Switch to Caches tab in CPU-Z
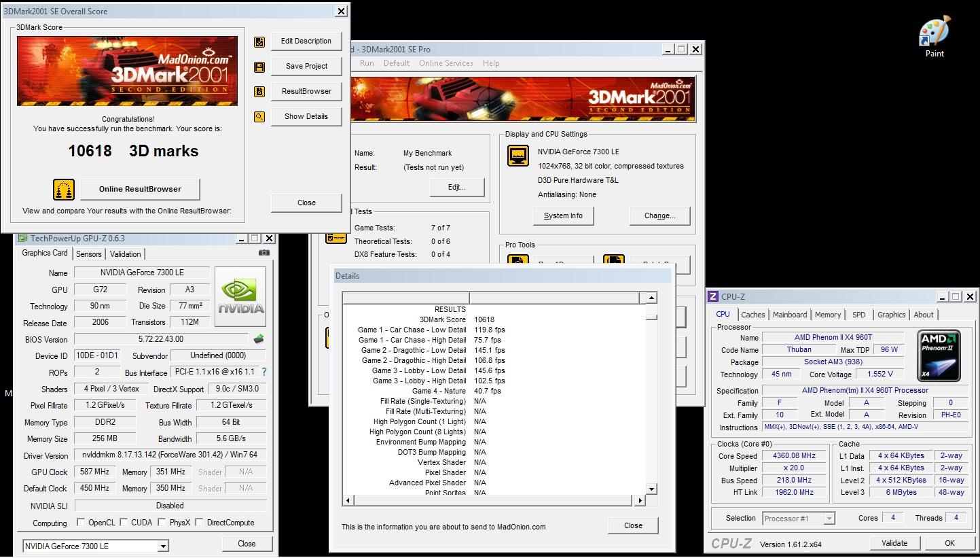The width and height of the screenshot is (980, 558). click(x=753, y=315)
